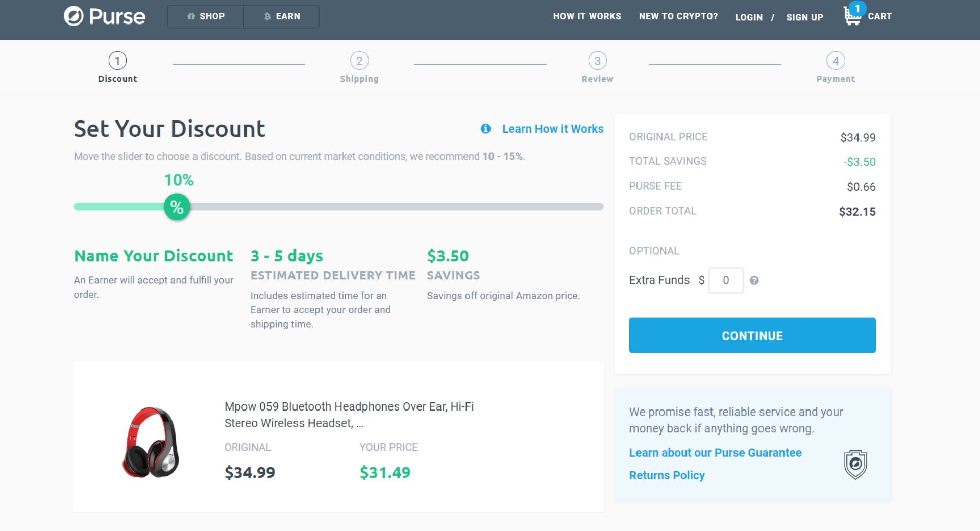
Task: Open NEW TO CRYPTO? page
Action: pyautogui.click(x=678, y=16)
